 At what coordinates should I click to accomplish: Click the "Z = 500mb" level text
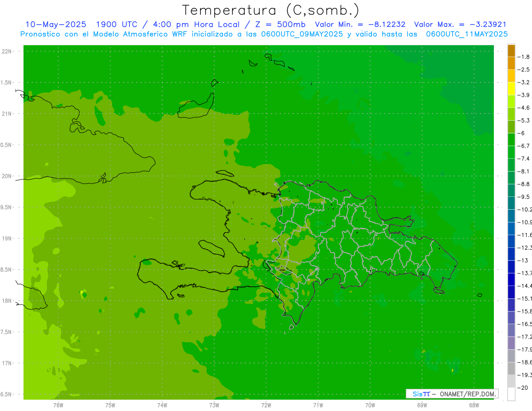coord(278,24)
